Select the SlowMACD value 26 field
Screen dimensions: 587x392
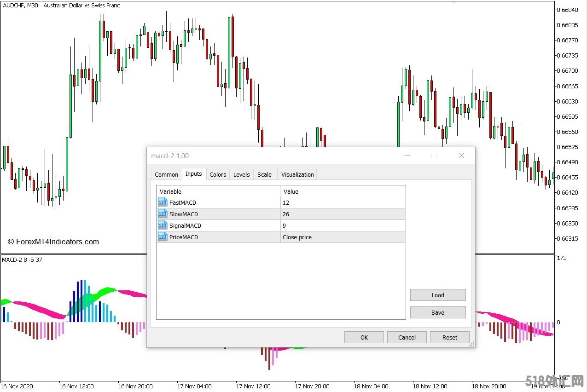tap(342, 214)
